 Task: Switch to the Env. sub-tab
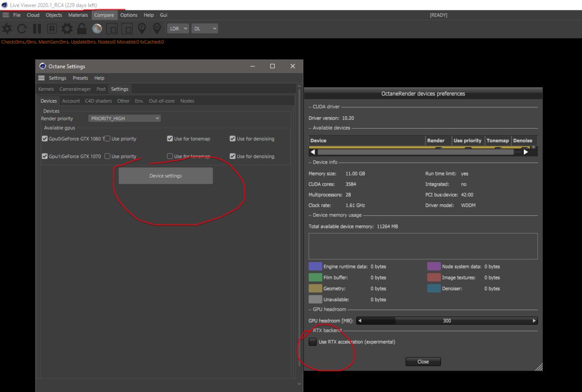tap(139, 101)
